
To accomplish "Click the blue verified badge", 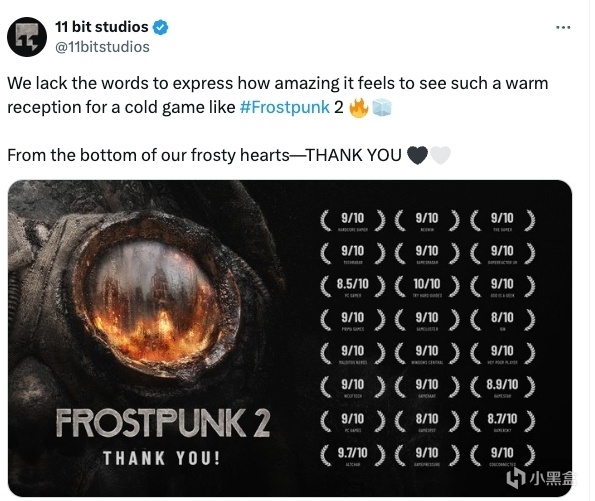I will 160,27.
